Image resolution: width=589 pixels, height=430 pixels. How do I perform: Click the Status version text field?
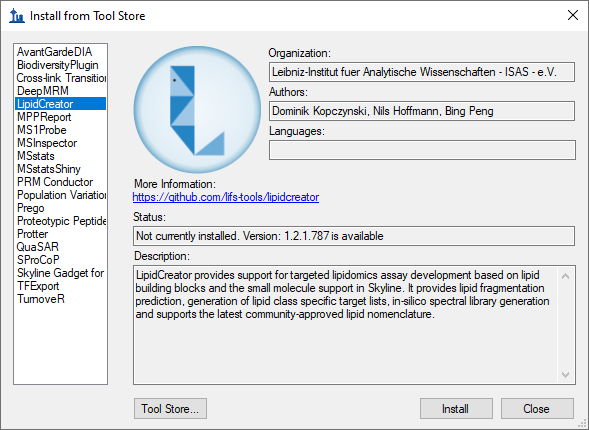(354, 236)
